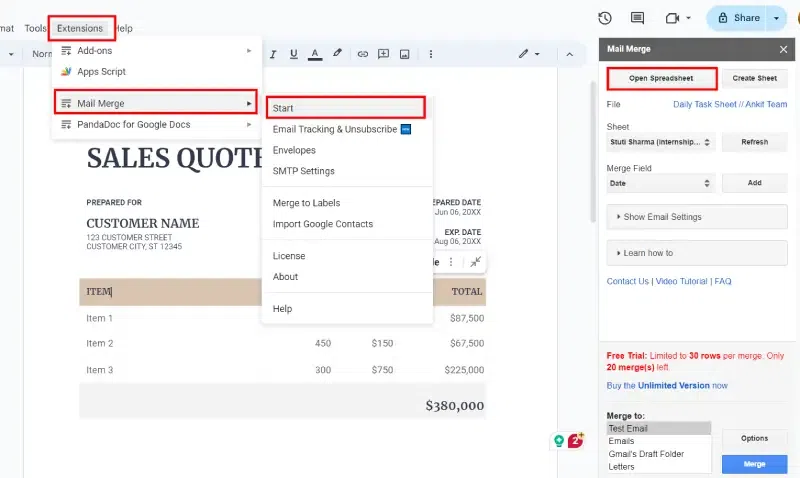This screenshot has width=800, height=478.
Task: Select Gmail's Draft Folder option
Action: coord(659,454)
